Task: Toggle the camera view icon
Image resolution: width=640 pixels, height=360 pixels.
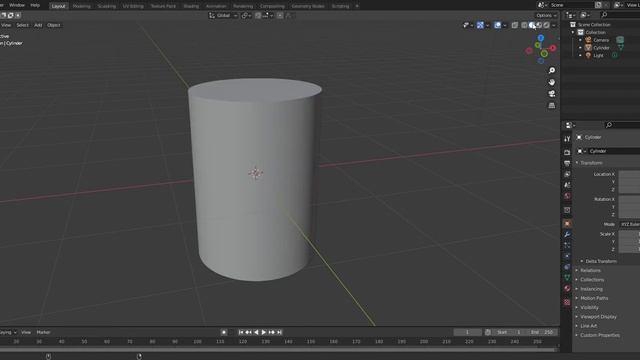Action: click(551, 94)
